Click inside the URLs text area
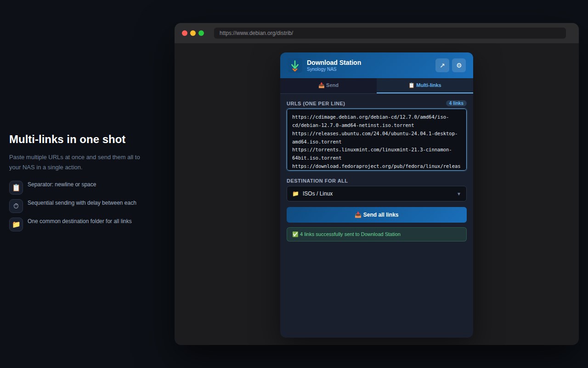 click(x=377, y=140)
